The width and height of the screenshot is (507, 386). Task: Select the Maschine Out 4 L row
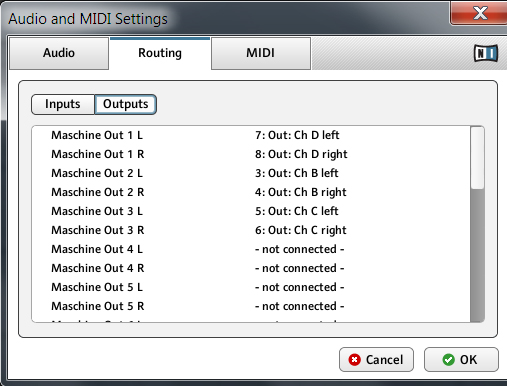coord(251,249)
